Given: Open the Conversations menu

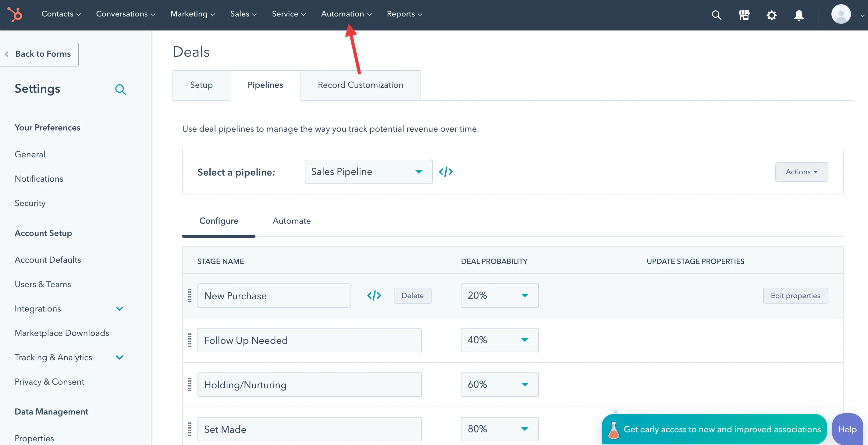Looking at the screenshot, I should [x=125, y=14].
